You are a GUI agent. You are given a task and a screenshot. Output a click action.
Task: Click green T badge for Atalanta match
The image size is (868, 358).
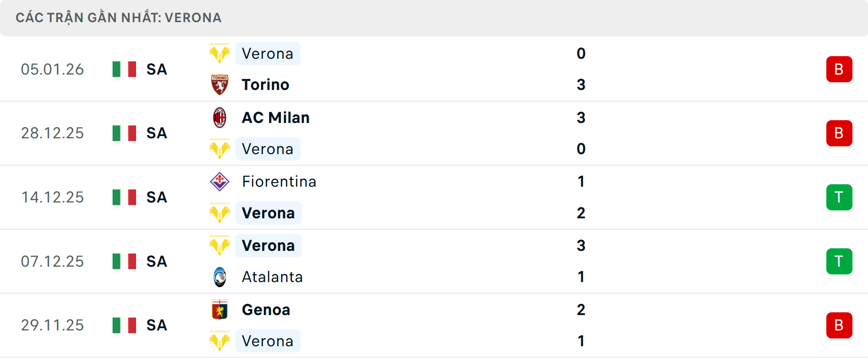pos(839,261)
